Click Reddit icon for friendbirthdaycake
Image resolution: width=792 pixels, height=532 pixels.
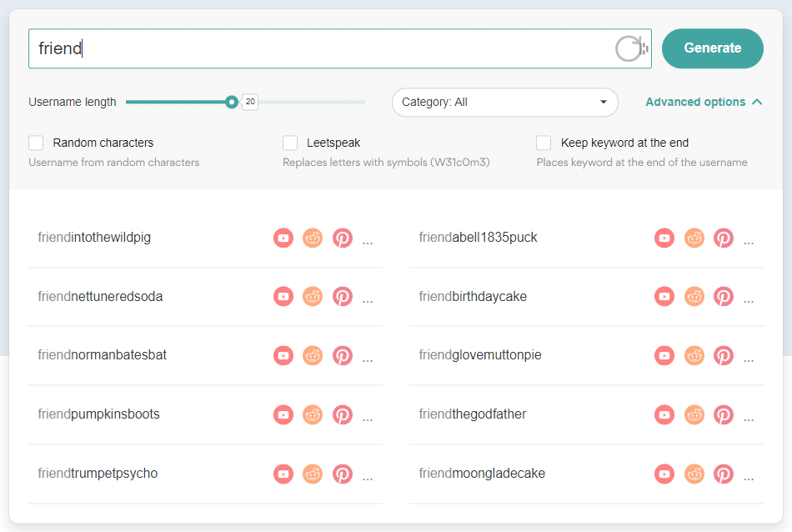(x=694, y=297)
